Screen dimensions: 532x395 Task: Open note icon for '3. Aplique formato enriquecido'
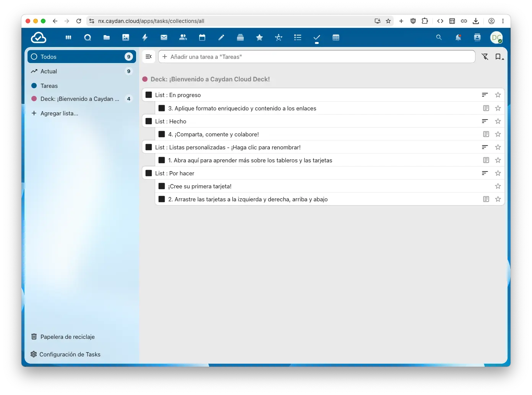tap(486, 108)
